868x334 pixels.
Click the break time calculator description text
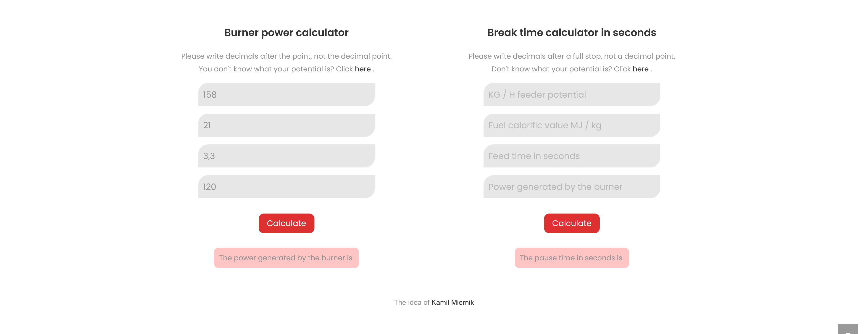click(x=571, y=62)
